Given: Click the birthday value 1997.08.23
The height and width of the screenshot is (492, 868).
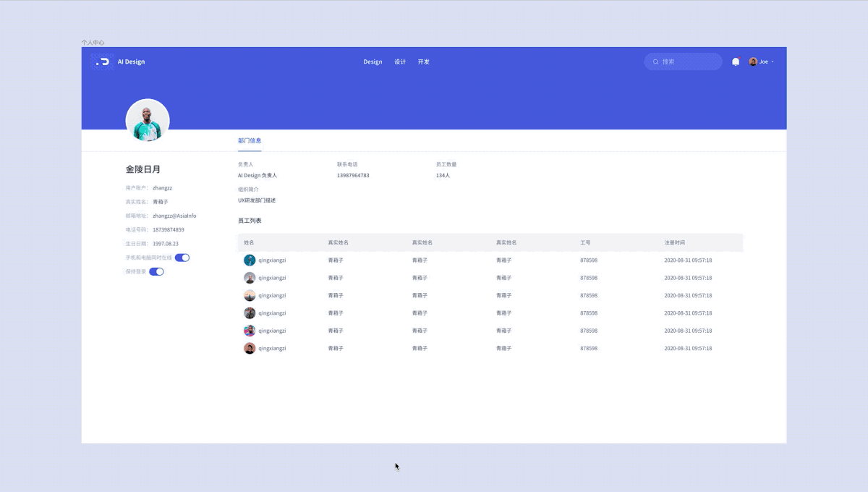Looking at the screenshot, I should tap(166, 244).
